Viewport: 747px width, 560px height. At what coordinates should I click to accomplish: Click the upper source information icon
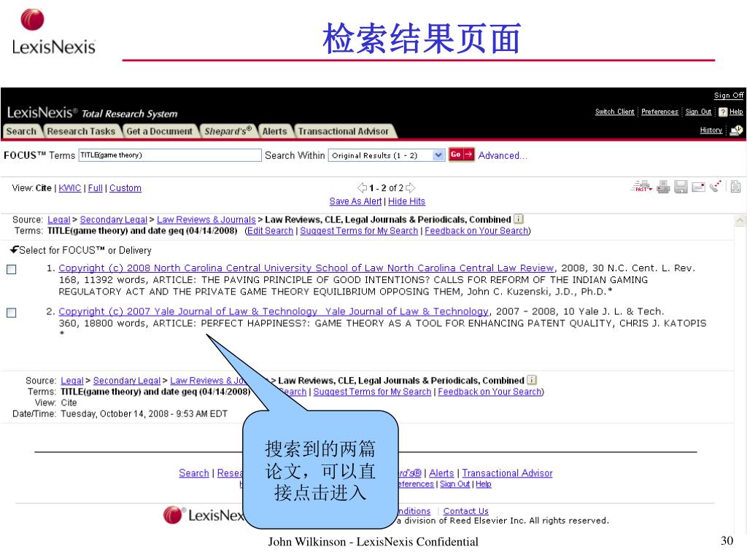coord(519,219)
